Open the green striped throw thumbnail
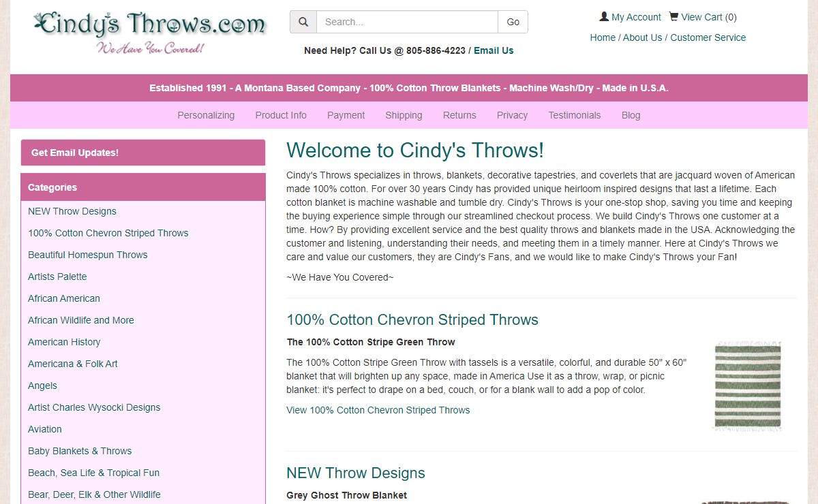The image size is (818, 504). [748, 386]
